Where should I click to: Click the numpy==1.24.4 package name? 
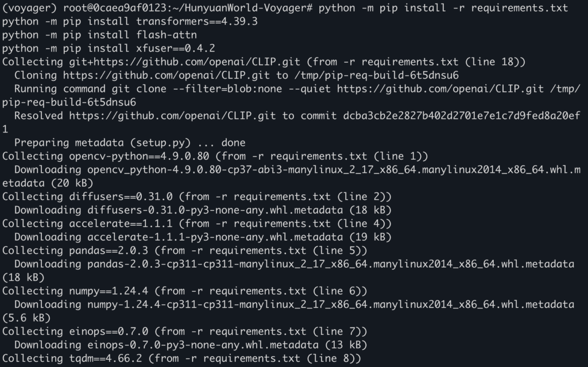(x=109, y=291)
